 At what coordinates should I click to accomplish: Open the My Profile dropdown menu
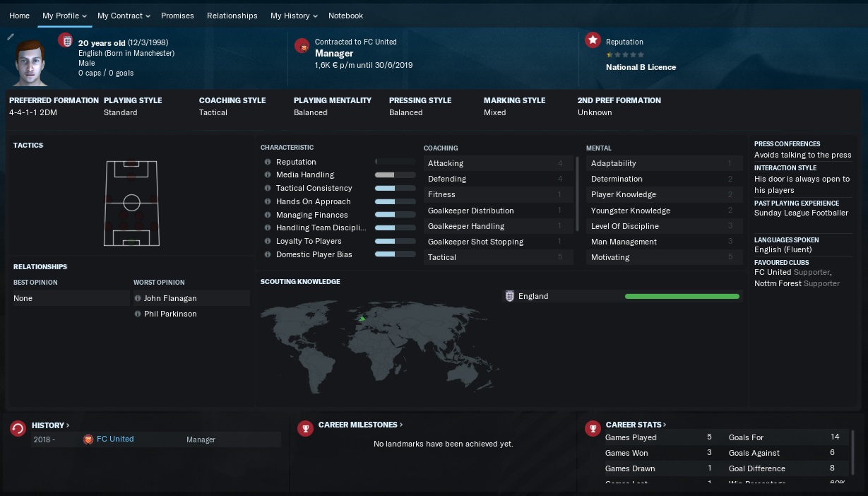[x=64, y=16]
